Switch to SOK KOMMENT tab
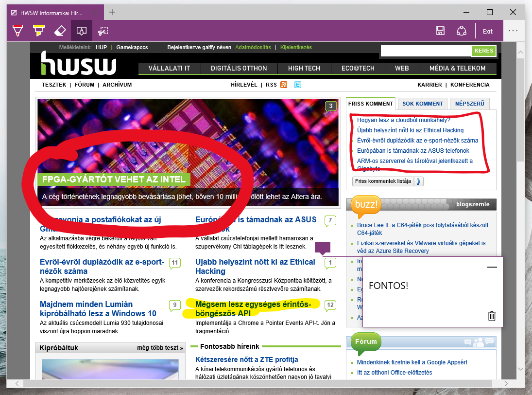 click(x=422, y=104)
